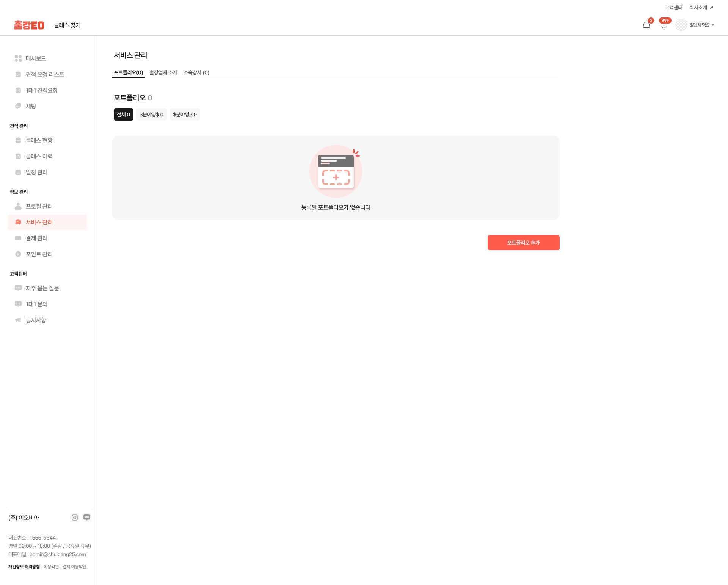Open the Instagram icon in footer

tap(75, 518)
